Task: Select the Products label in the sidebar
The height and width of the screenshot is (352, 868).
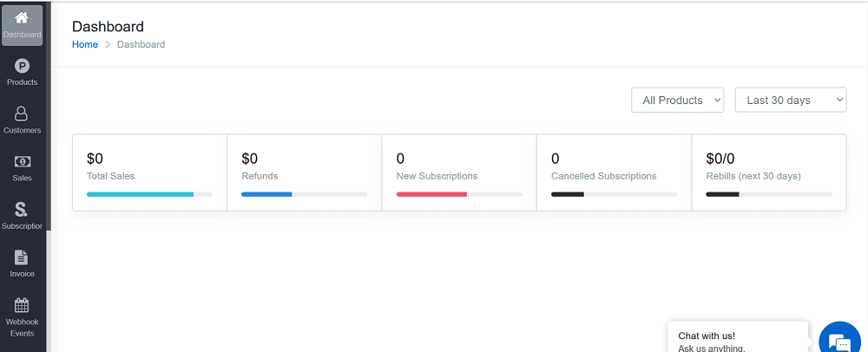Action: pos(23,81)
